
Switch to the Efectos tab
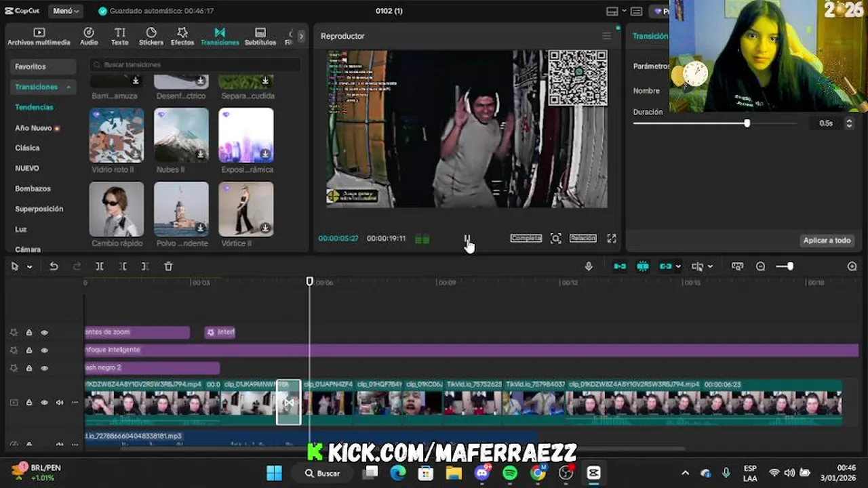point(182,37)
